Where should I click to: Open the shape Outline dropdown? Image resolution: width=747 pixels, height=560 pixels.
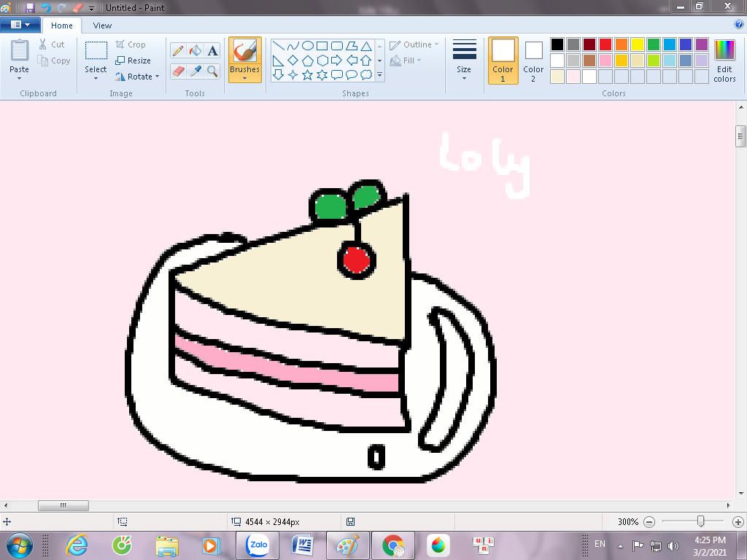pos(414,44)
